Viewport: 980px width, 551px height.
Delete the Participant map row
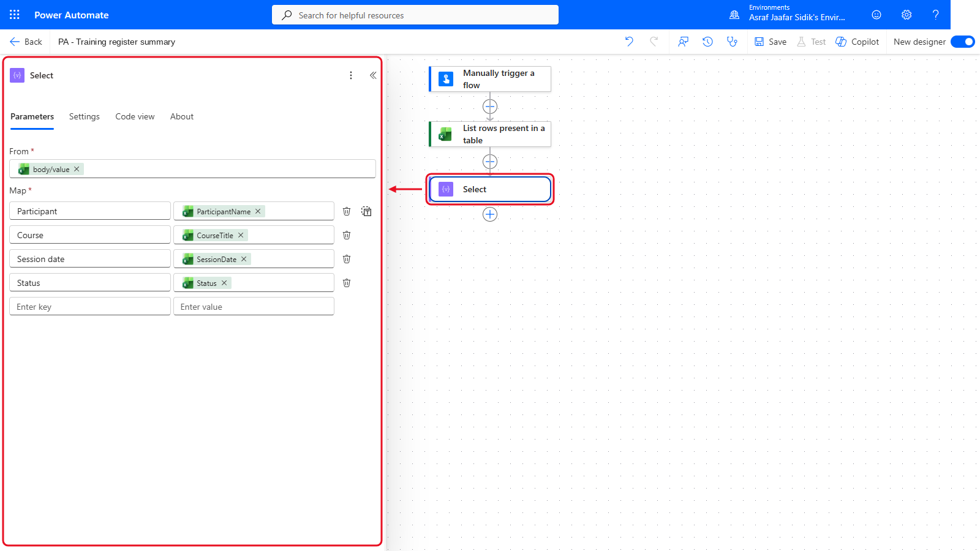pyautogui.click(x=347, y=211)
